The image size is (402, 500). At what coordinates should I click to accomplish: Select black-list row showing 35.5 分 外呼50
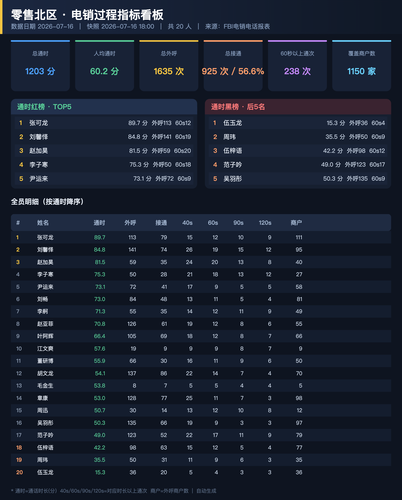tap(298, 137)
